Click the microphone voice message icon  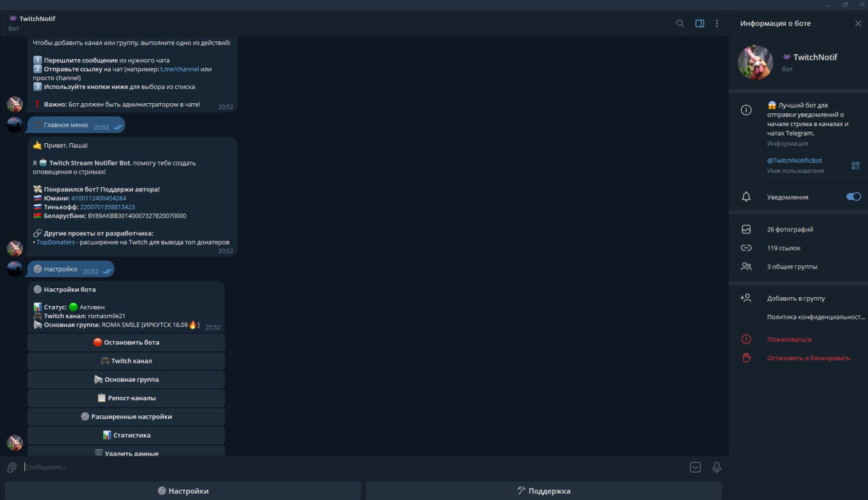[x=716, y=467]
